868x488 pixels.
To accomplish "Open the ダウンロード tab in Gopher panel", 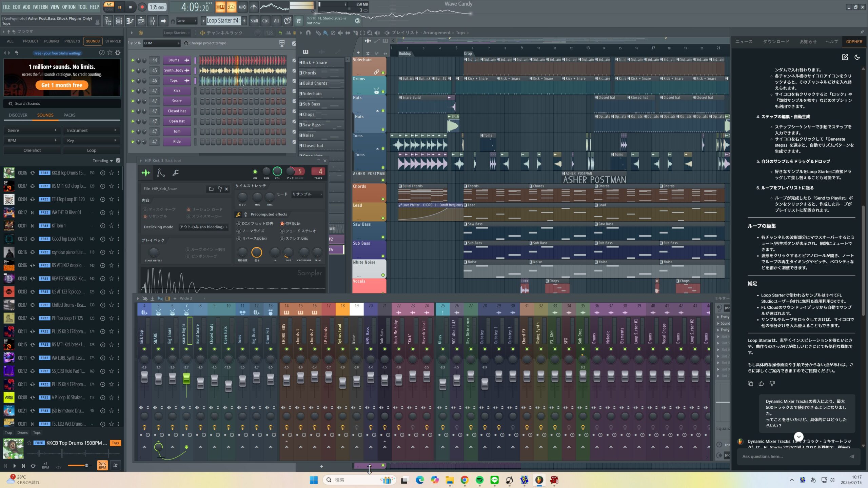I will (776, 42).
